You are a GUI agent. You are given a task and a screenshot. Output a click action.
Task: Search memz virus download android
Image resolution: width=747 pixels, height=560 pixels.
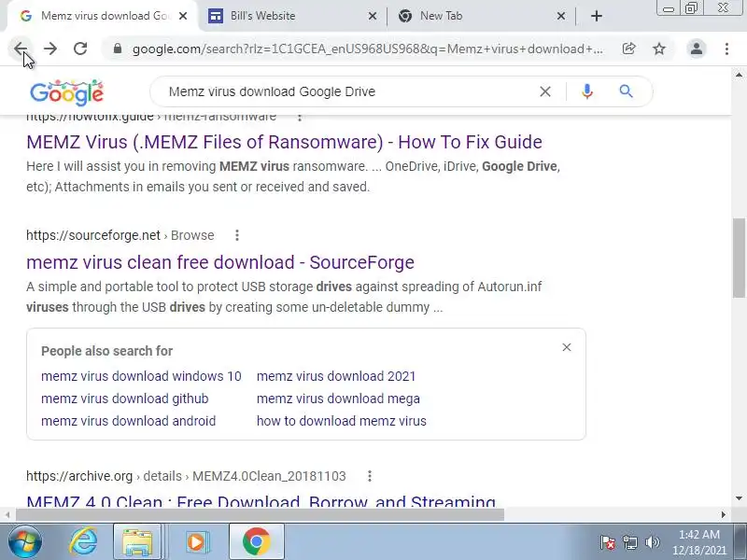pyautogui.click(x=128, y=421)
